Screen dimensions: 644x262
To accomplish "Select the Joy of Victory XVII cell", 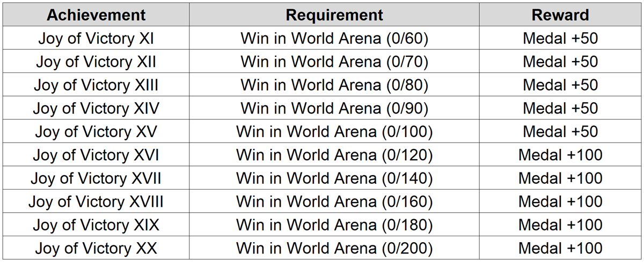I will pyautogui.click(x=96, y=178).
